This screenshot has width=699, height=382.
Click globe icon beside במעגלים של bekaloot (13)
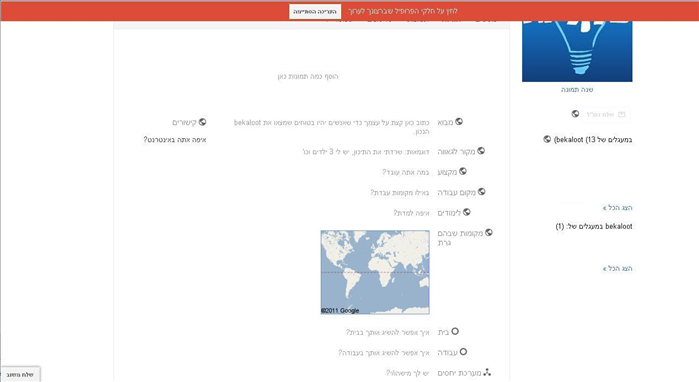[547, 139]
